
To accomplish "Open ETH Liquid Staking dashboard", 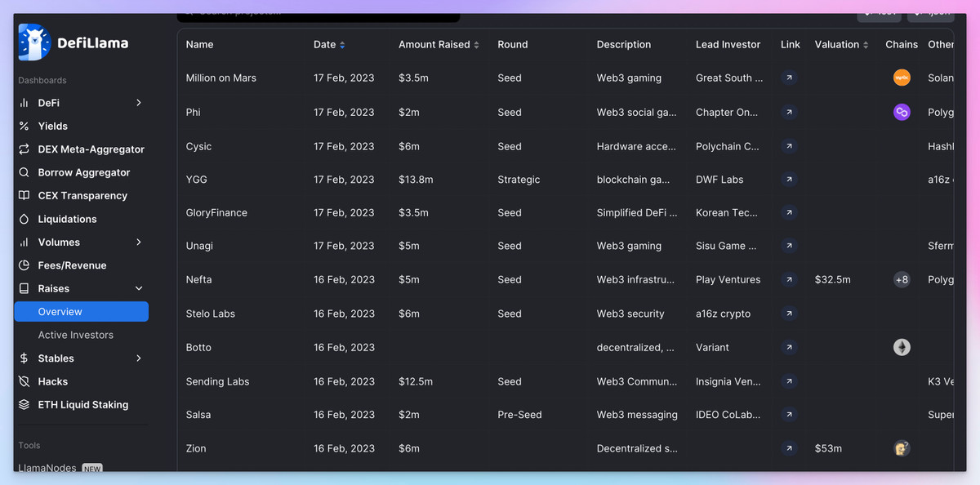I will coord(82,405).
